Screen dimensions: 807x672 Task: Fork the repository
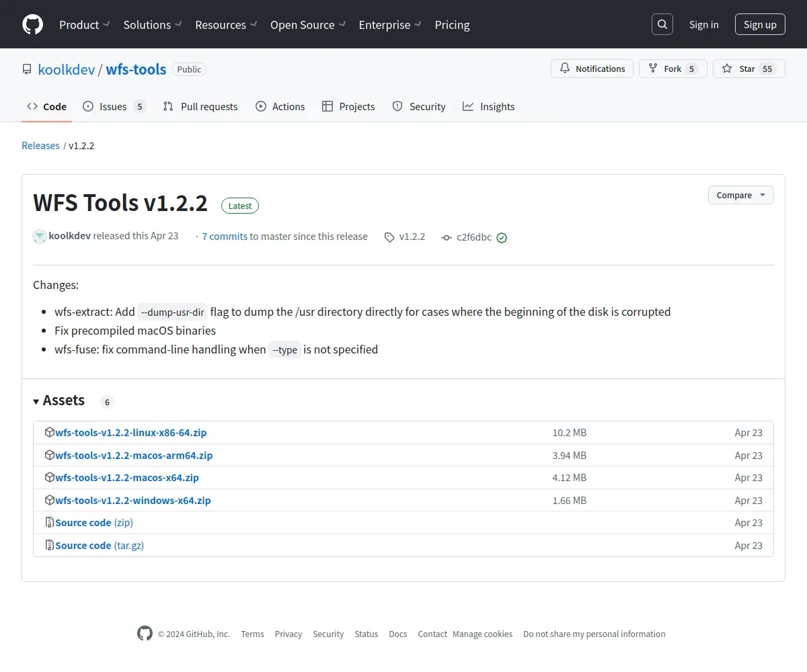click(x=672, y=69)
